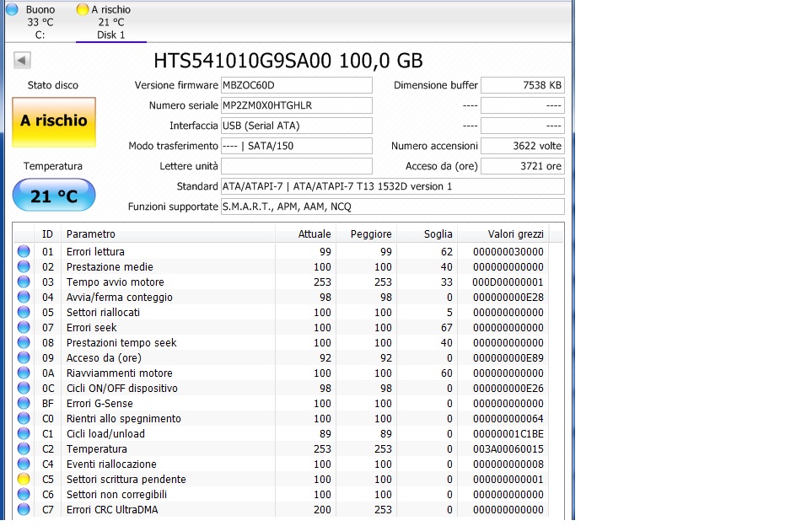Viewport: 812px width, 526px height.
Task: Click the yellow warning icon for Settori scrittura pendente
Action: [24, 480]
